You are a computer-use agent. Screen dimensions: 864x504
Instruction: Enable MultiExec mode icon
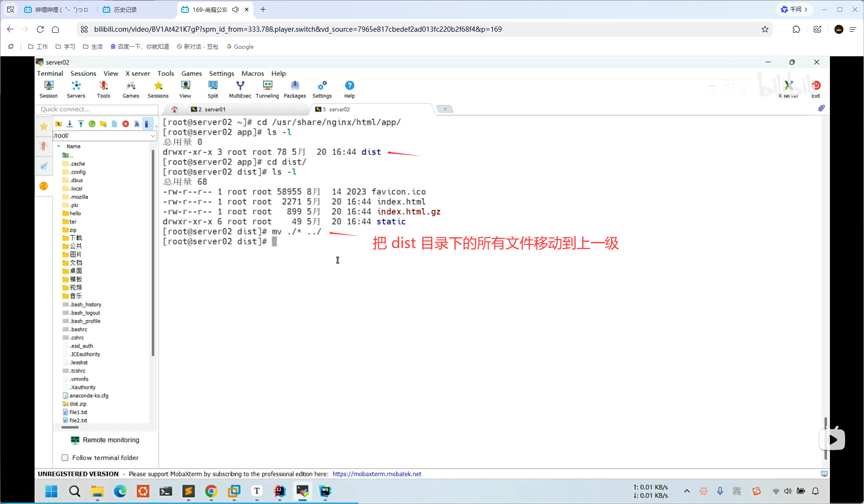pyautogui.click(x=240, y=89)
